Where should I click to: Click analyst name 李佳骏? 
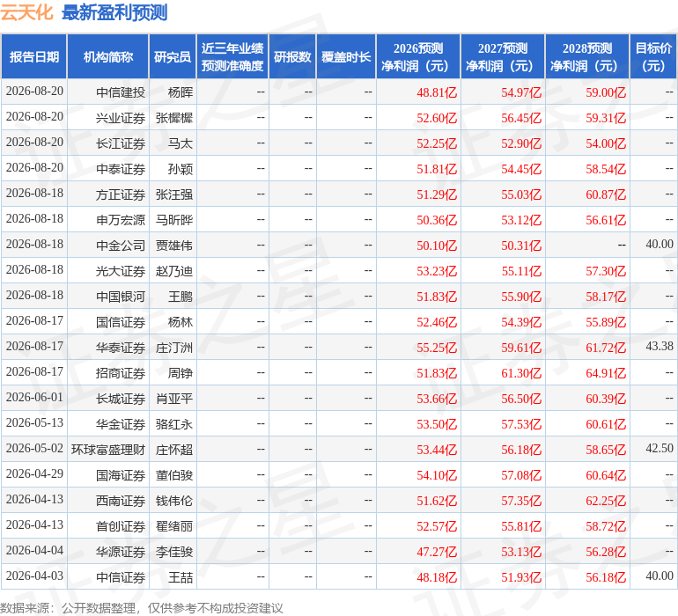click(x=174, y=551)
